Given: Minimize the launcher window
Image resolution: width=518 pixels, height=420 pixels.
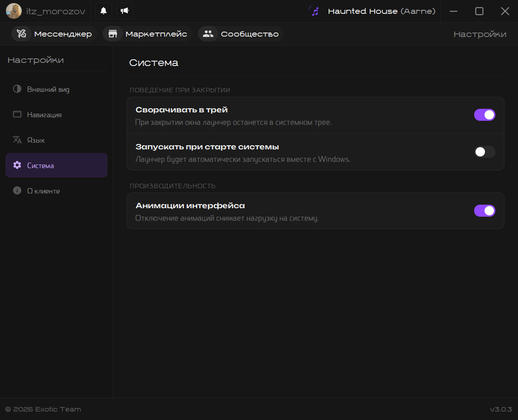Looking at the screenshot, I should coord(453,11).
